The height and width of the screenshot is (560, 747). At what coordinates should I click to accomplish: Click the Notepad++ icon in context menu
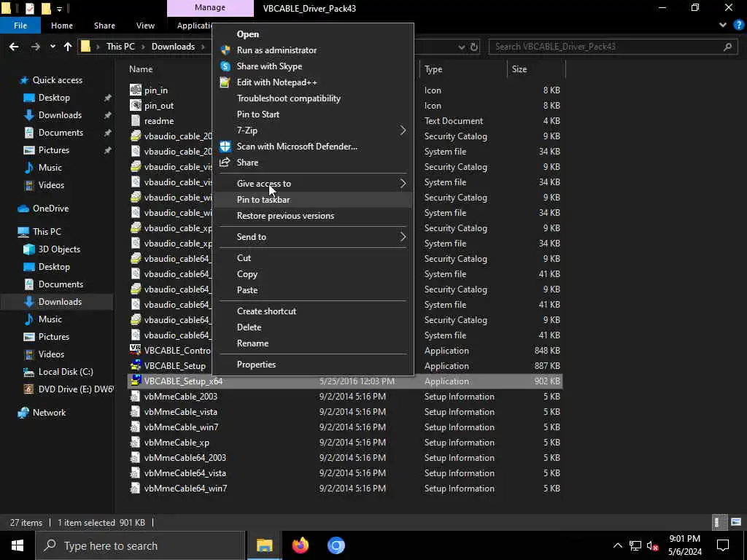click(225, 82)
